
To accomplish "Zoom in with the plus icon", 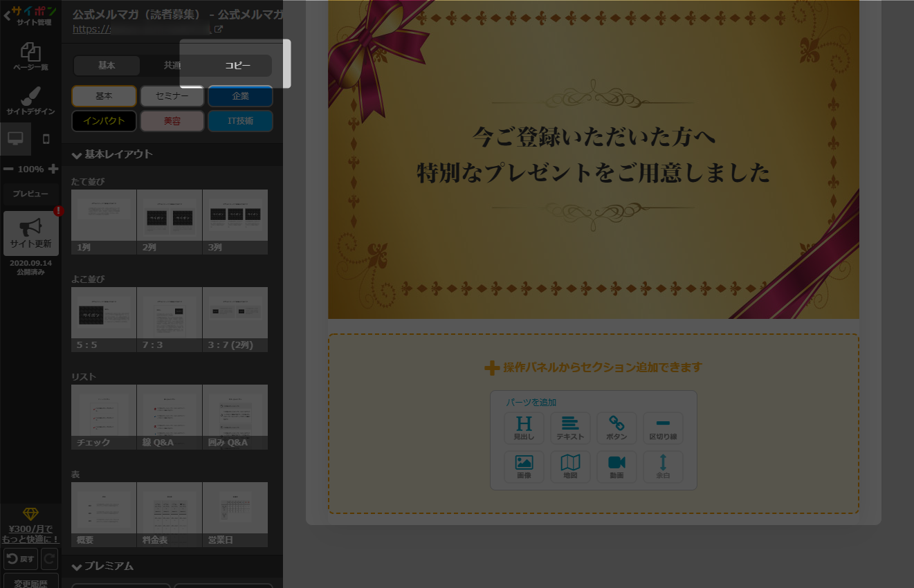I will tap(53, 169).
